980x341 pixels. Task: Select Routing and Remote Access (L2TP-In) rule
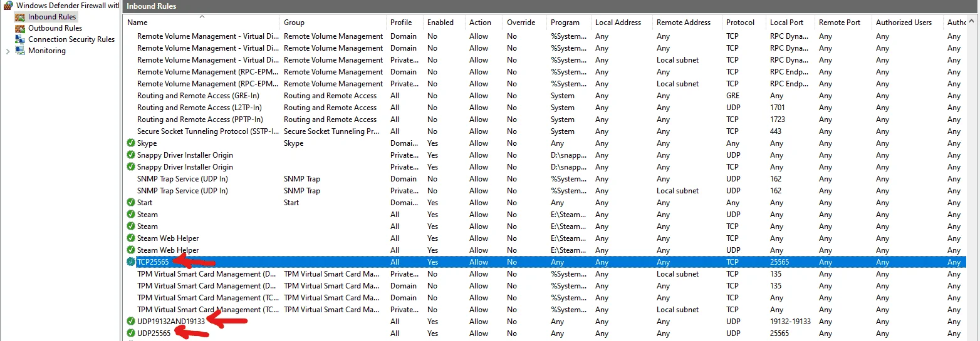[x=199, y=108]
